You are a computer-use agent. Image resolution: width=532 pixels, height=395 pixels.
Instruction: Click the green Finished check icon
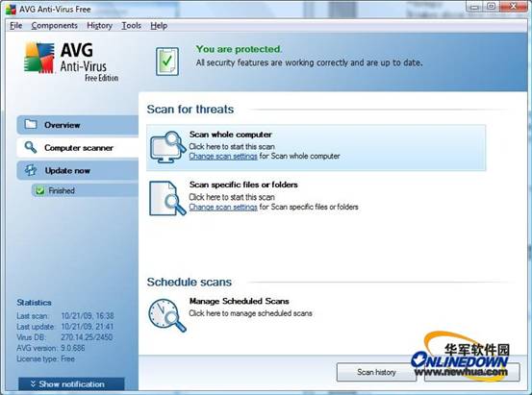click(40, 190)
